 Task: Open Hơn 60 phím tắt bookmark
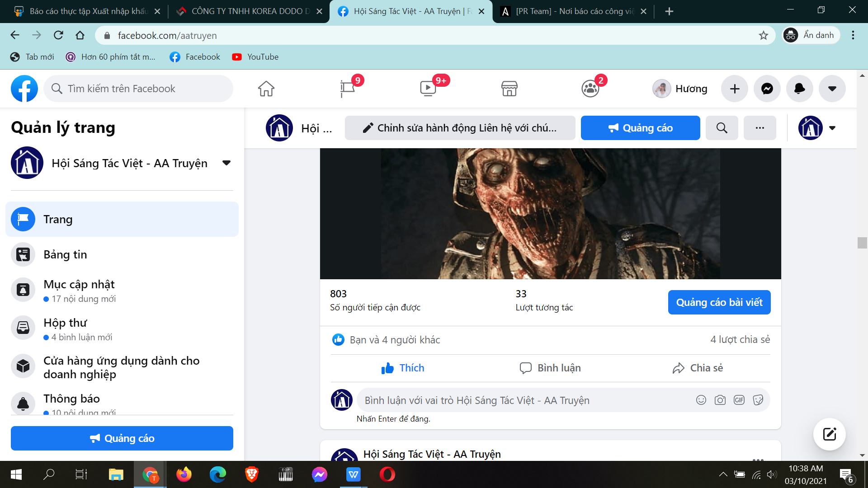111,57
